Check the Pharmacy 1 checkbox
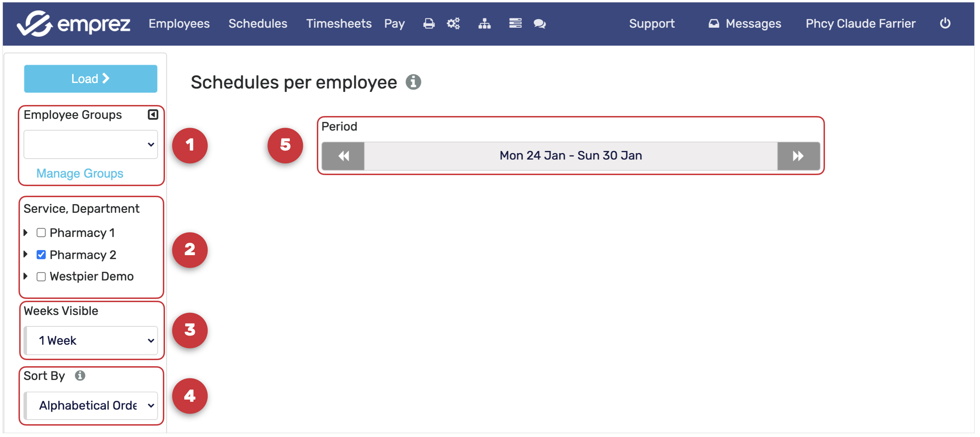 [x=41, y=233]
